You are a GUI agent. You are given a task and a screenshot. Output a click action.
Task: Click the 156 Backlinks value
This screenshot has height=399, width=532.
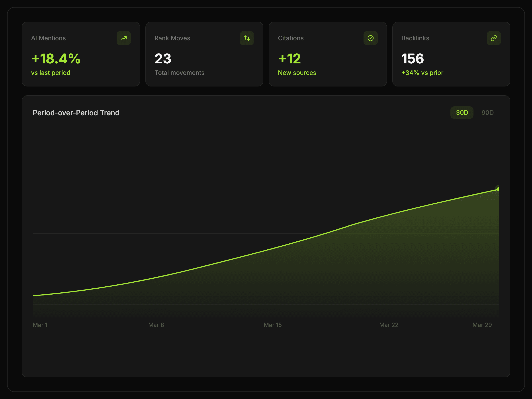click(x=413, y=59)
